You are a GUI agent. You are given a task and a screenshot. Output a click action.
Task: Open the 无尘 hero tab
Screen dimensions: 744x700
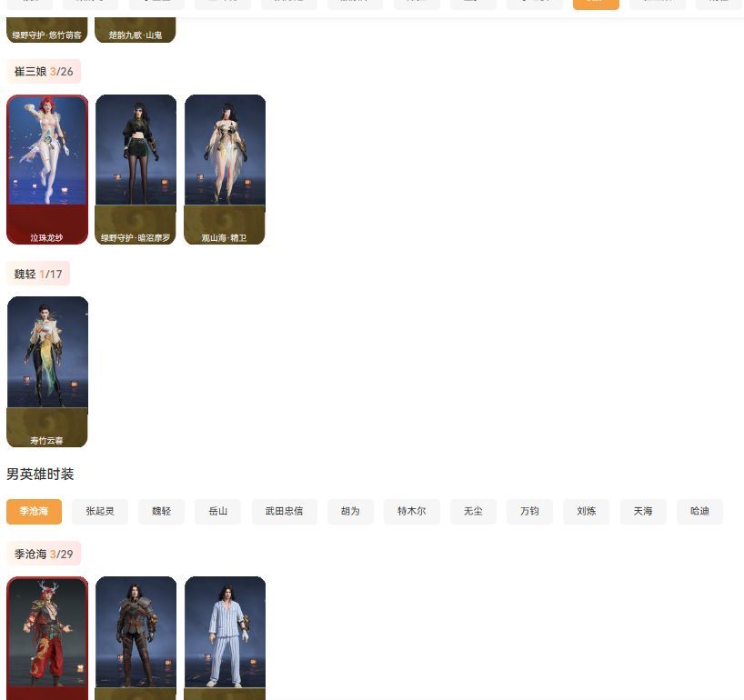473,512
